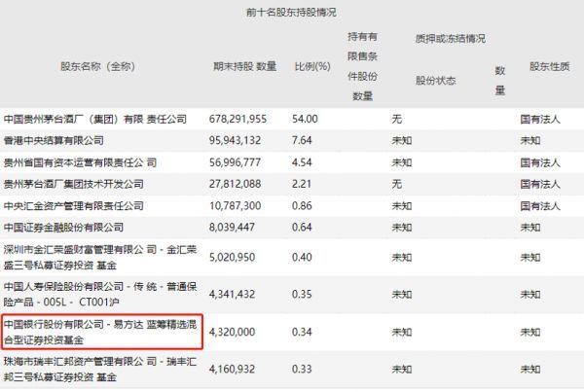Click the holding value 4,320,000
The width and height of the screenshot is (584, 392).
(x=232, y=332)
